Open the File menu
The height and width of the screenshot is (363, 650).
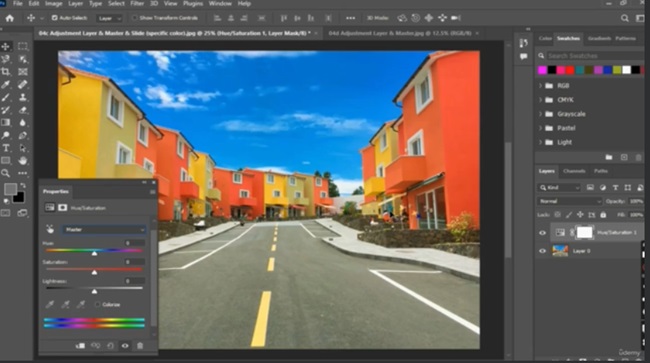pos(17,4)
